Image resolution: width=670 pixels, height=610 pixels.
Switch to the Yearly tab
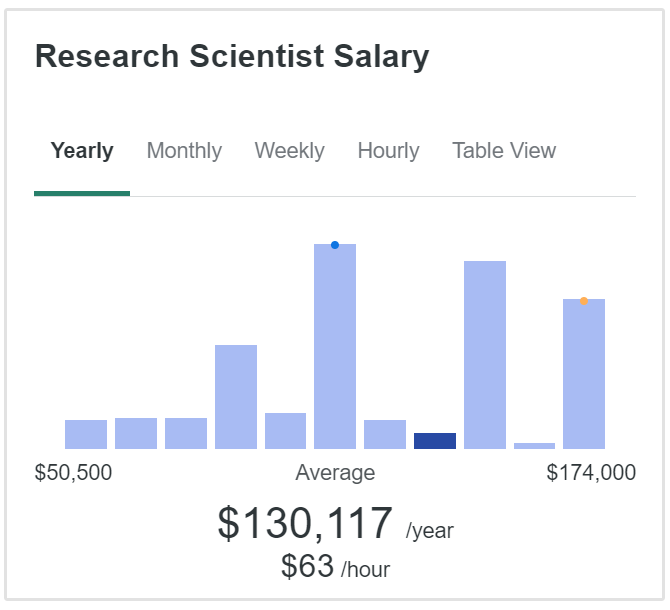pos(82,151)
